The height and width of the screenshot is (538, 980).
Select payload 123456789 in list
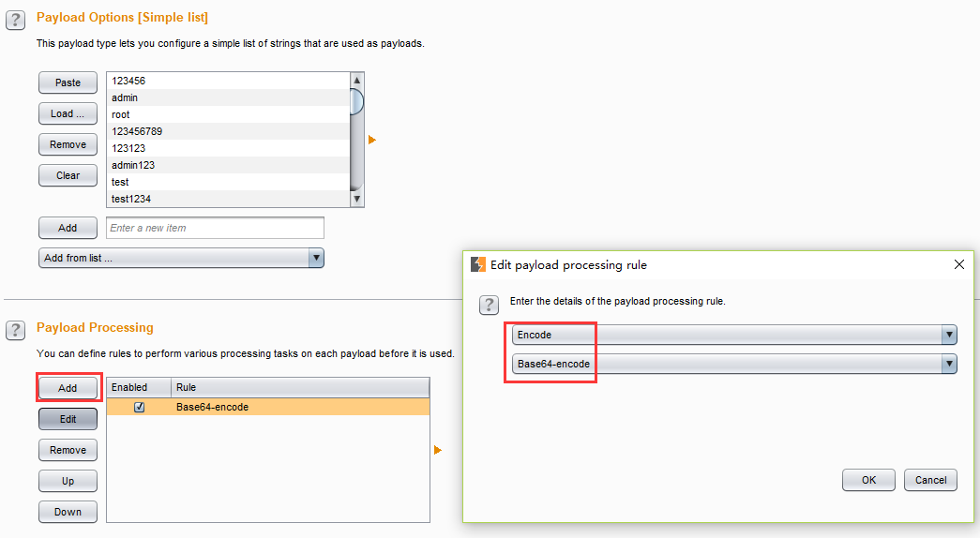pos(228,131)
